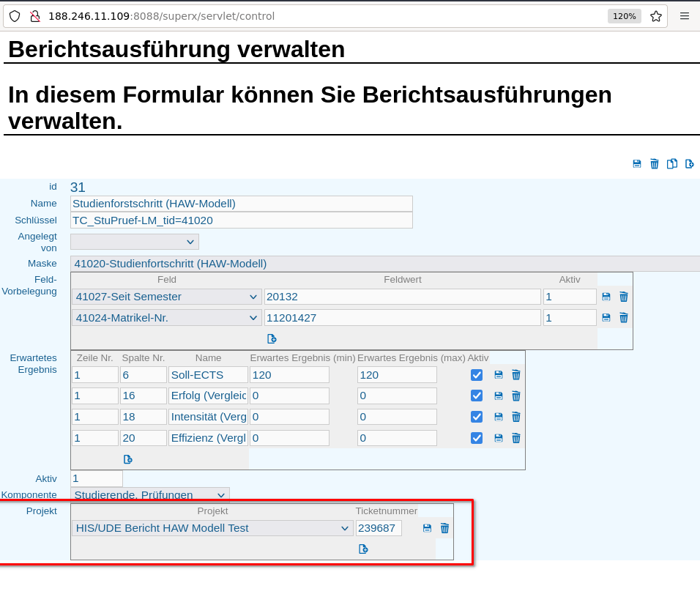Open the HIS/UDE Bericht HAW Modell Test dropdown

click(x=212, y=528)
